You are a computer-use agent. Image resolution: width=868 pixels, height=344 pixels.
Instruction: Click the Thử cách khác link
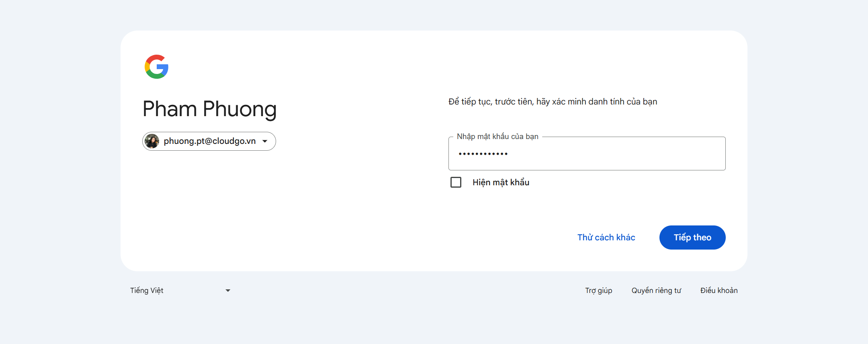[x=606, y=238]
